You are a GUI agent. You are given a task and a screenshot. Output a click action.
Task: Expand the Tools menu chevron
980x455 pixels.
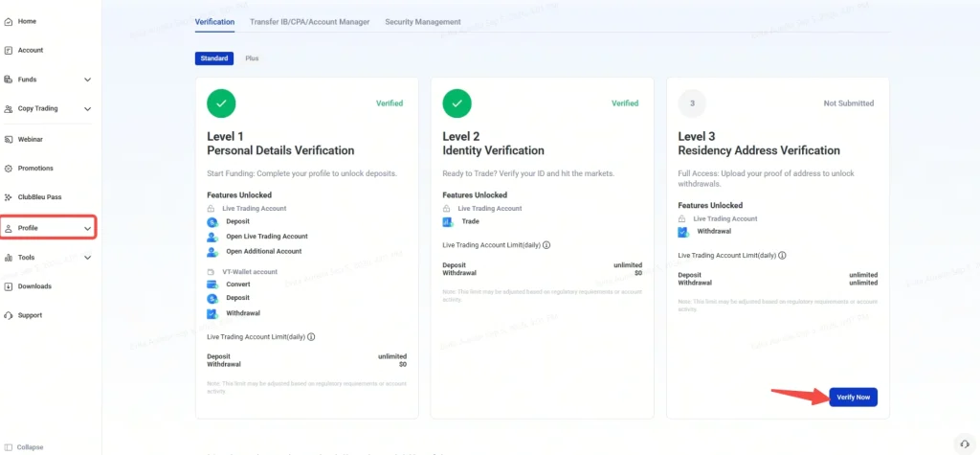(x=87, y=258)
